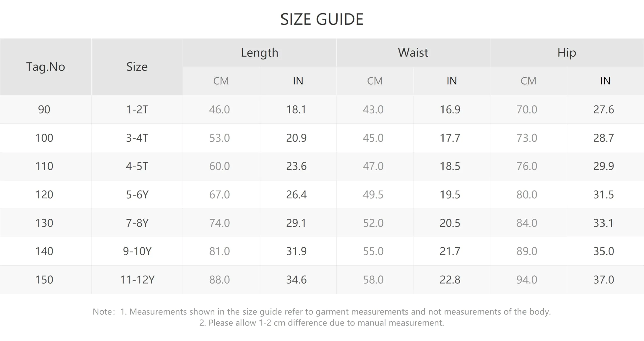The image size is (644, 341).
Task: Click the manual measurement note line
Action: (322, 323)
